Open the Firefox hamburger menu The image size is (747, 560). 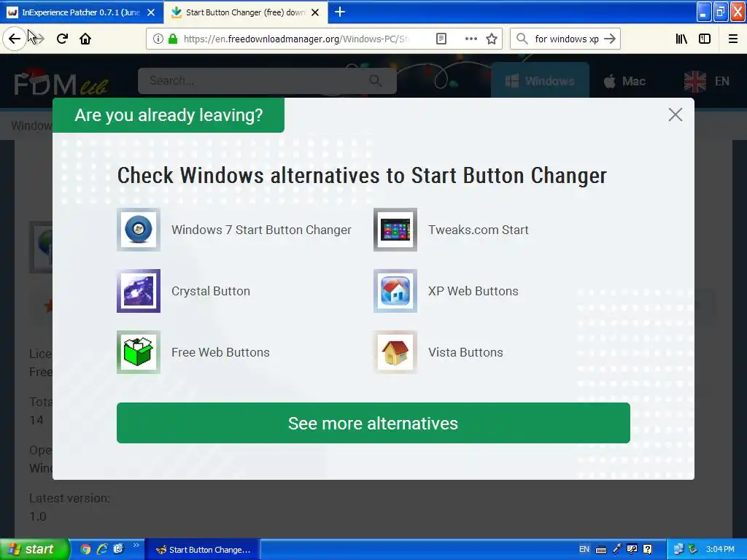point(733,39)
